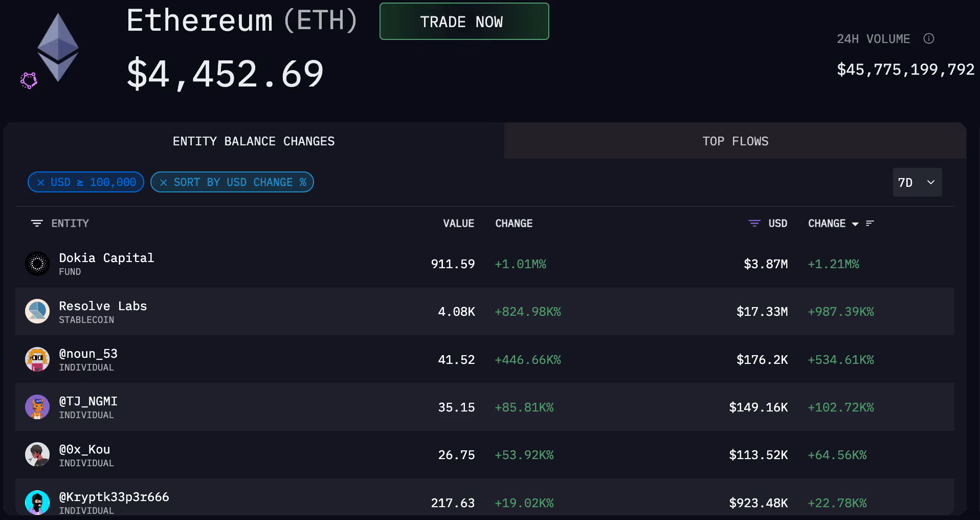Click the +64.56K% change value
The width and height of the screenshot is (980, 520).
837,455
